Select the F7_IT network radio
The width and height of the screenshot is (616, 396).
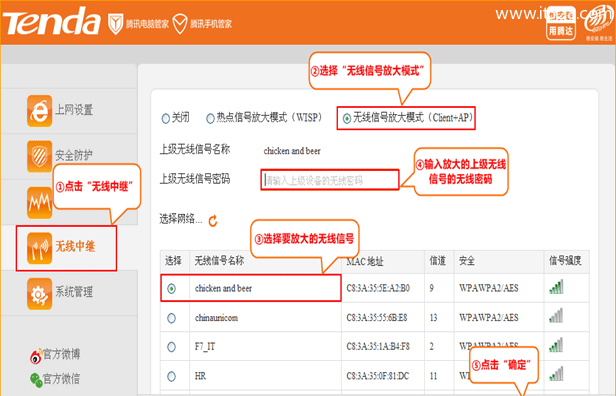171,347
